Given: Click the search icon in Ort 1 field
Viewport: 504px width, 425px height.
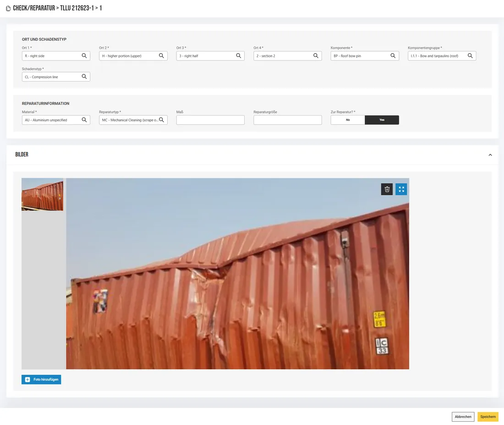Looking at the screenshot, I should click(84, 55).
